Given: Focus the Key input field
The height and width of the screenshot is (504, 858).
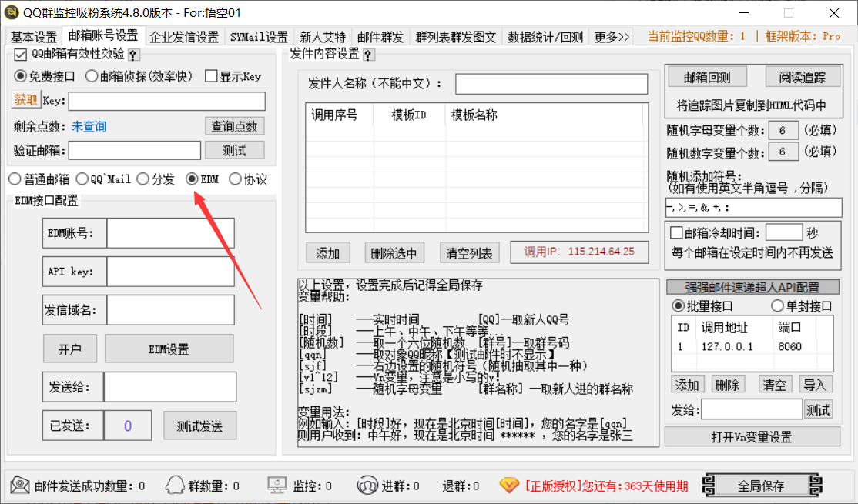Looking at the screenshot, I should pyautogui.click(x=167, y=101).
